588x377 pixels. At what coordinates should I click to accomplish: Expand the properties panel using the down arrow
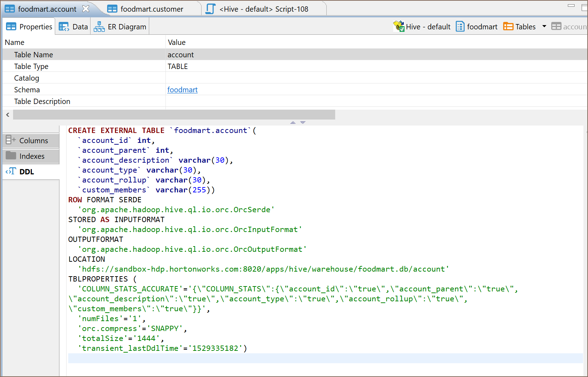(303, 122)
